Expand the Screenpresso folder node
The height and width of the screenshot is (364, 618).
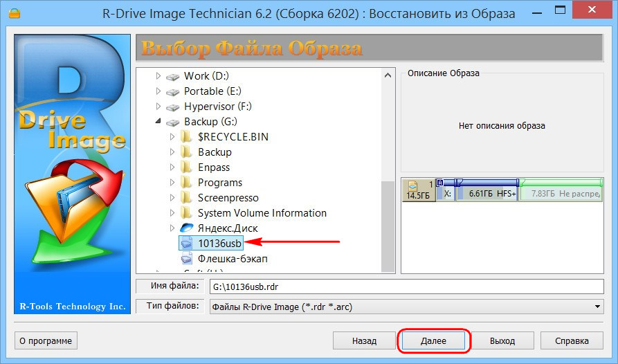point(172,198)
